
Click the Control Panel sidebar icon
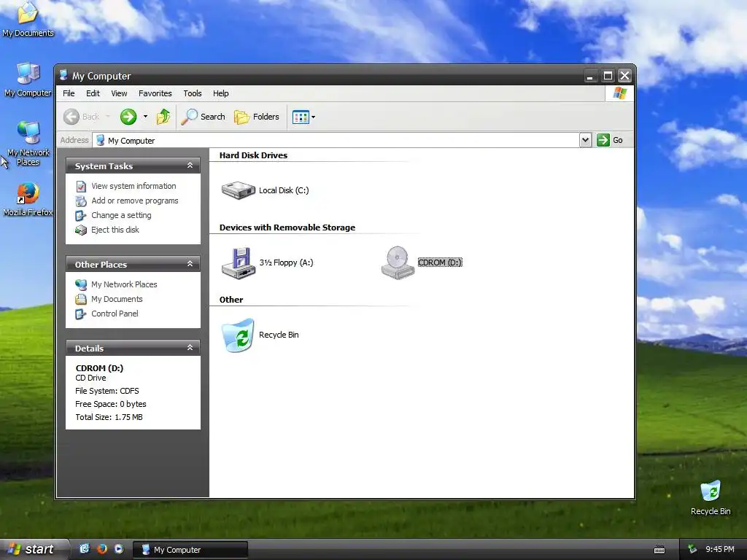click(81, 314)
